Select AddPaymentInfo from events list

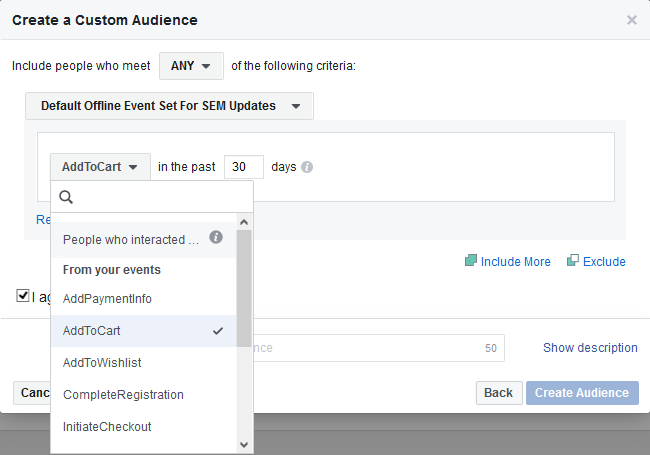coord(107,298)
